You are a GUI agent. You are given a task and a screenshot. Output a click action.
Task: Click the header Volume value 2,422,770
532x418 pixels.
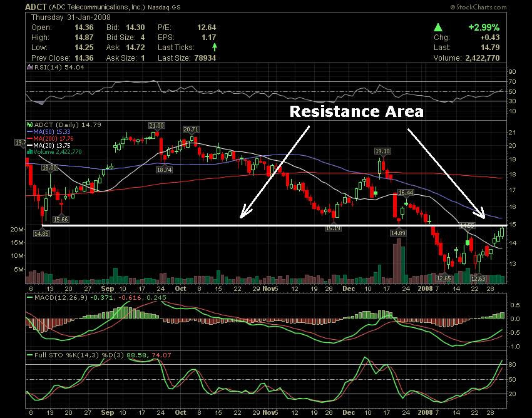(483, 58)
